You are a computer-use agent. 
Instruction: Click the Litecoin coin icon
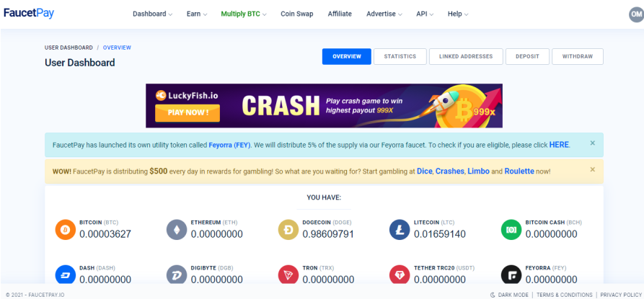(400, 230)
